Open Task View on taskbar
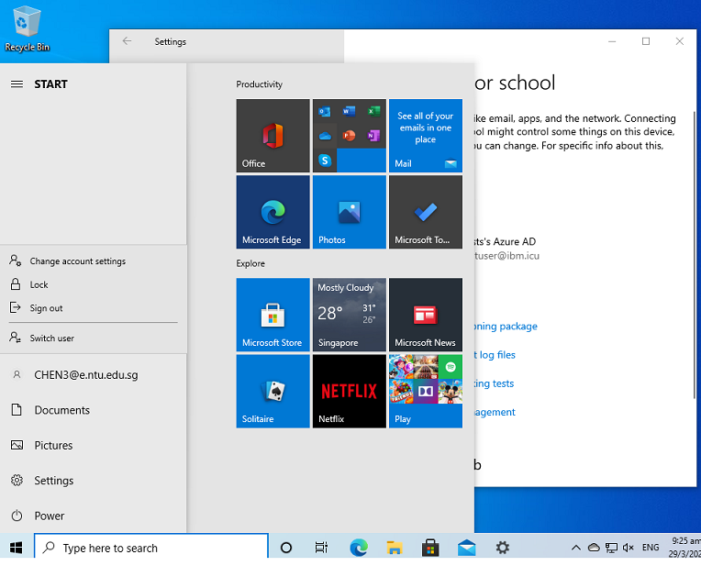The image size is (701, 588). (321, 548)
